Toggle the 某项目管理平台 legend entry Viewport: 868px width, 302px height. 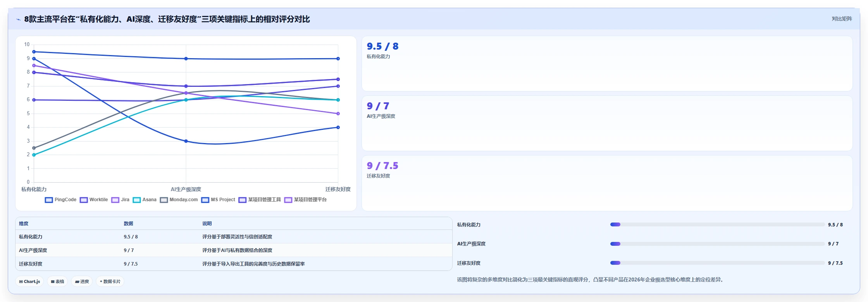click(305, 200)
